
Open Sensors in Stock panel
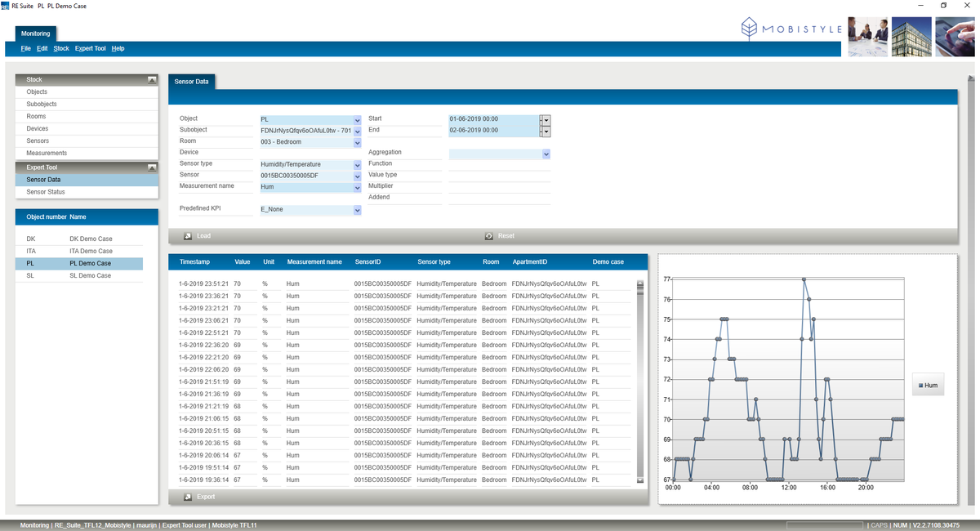click(87, 141)
